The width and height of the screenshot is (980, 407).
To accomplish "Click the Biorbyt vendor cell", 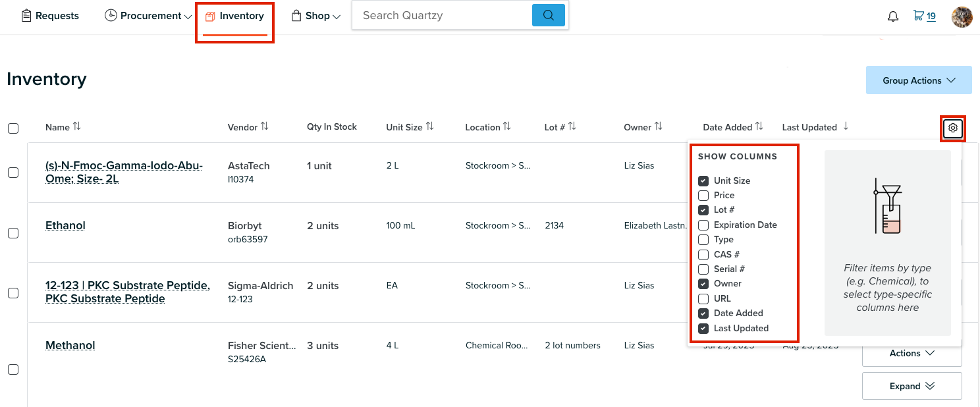I will [x=246, y=225].
